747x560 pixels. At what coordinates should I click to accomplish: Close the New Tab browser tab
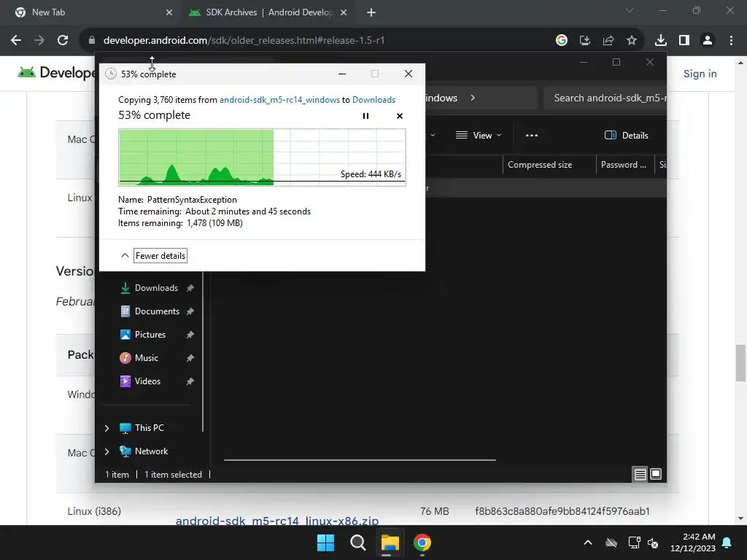[169, 12]
